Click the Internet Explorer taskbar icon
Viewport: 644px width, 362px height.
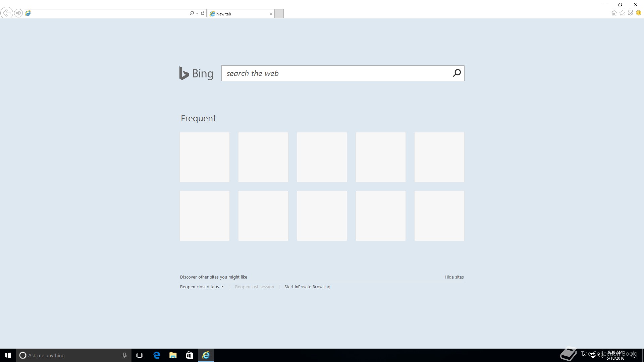pyautogui.click(x=206, y=355)
